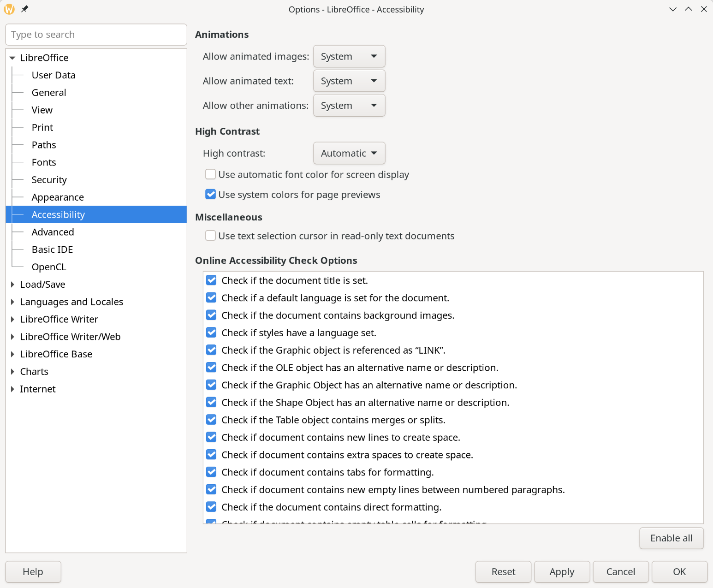Change the High contrast setting dropdown
The width and height of the screenshot is (713, 588).
349,153
